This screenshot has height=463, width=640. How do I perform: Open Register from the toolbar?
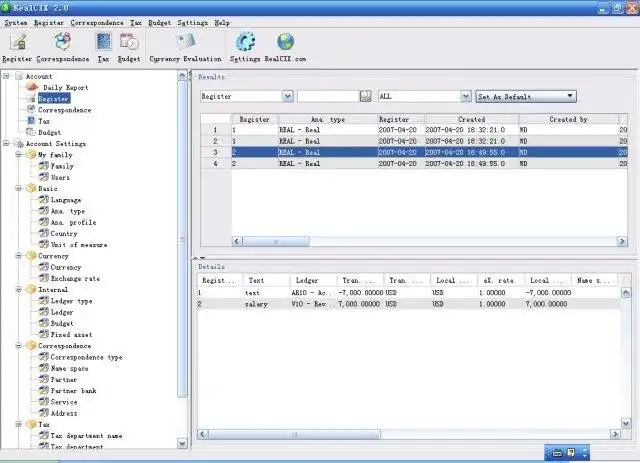(x=17, y=43)
